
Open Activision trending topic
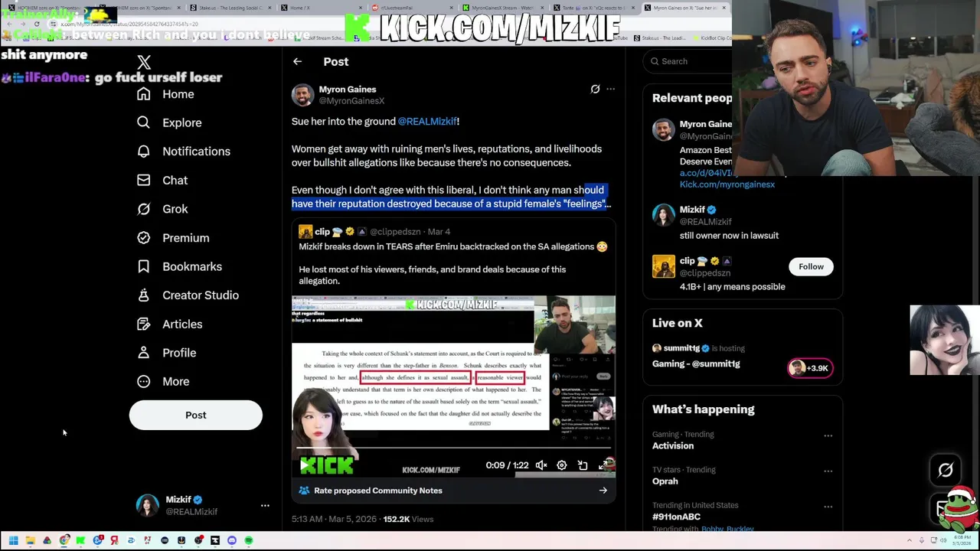tap(673, 446)
